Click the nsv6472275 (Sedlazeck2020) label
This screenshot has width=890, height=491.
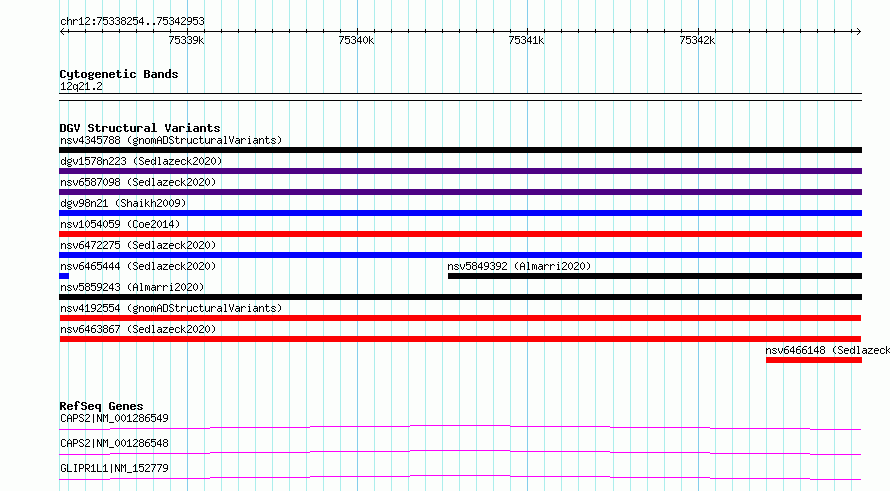pyautogui.click(x=138, y=245)
